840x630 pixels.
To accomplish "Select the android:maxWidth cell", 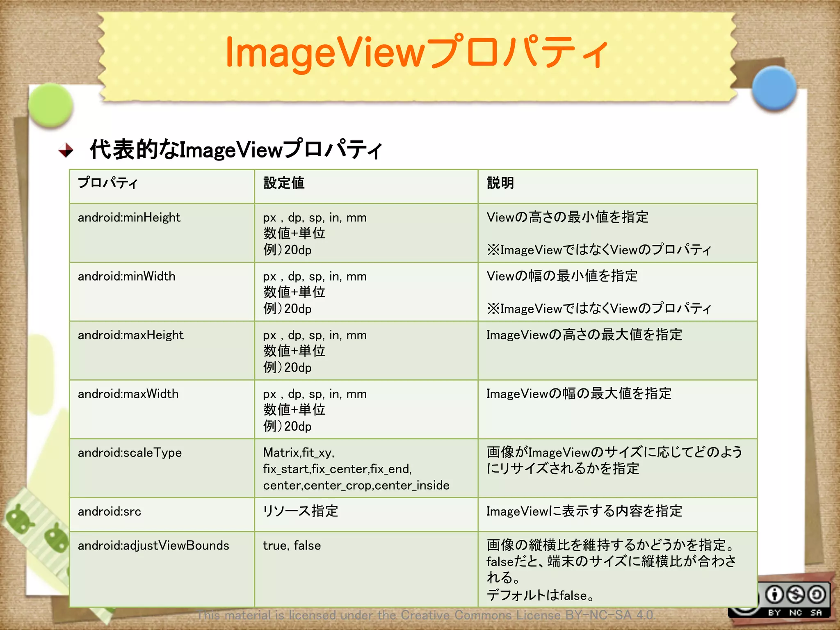I will click(162, 409).
